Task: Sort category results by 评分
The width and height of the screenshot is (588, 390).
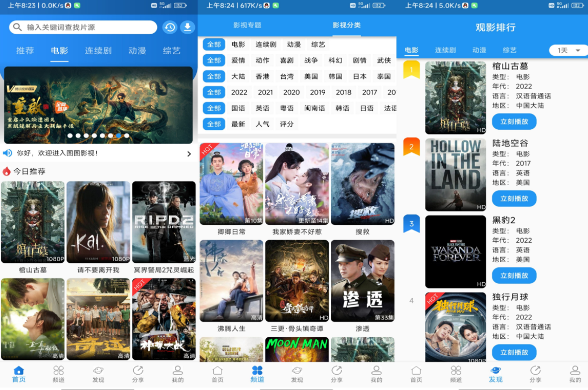Action: point(287,124)
